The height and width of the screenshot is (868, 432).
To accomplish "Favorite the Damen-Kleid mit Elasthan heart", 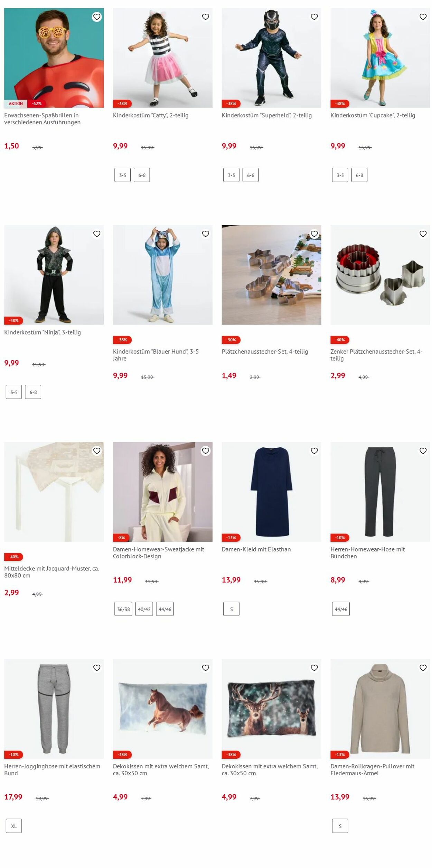I will (x=314, y=451).
